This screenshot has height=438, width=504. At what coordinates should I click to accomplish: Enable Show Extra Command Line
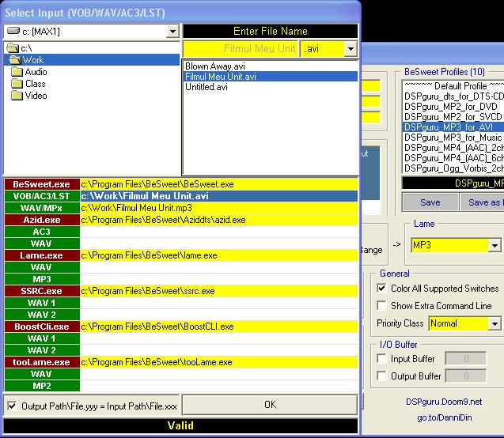coord(382,305)
